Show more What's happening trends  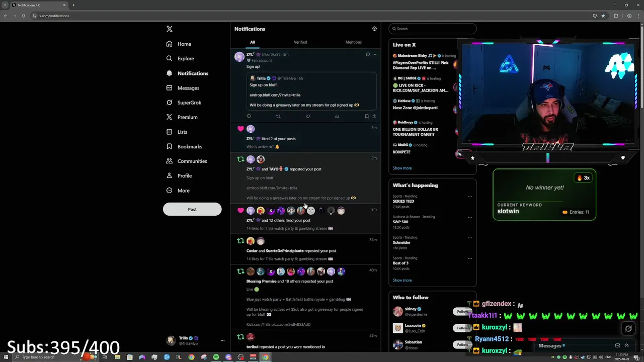pos(402,280)
